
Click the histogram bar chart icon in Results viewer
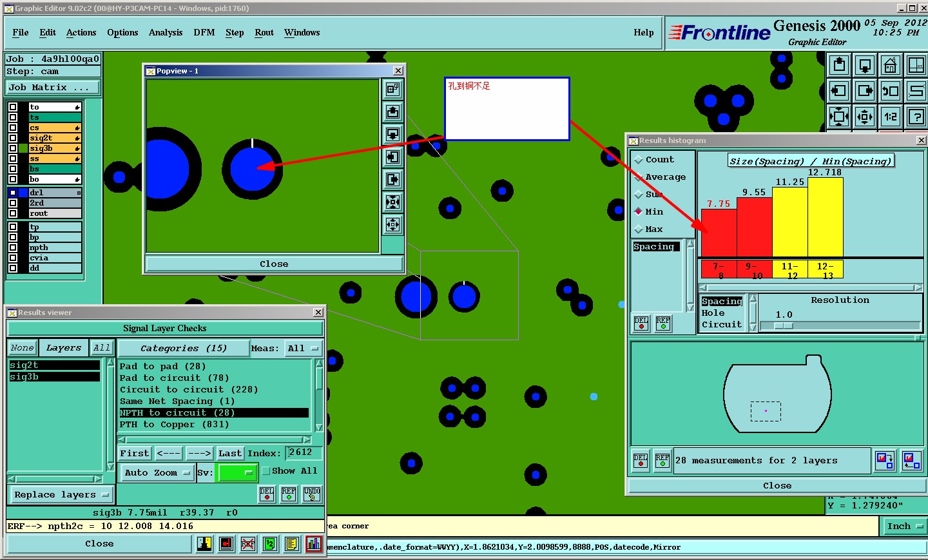[x=314, y=544]
